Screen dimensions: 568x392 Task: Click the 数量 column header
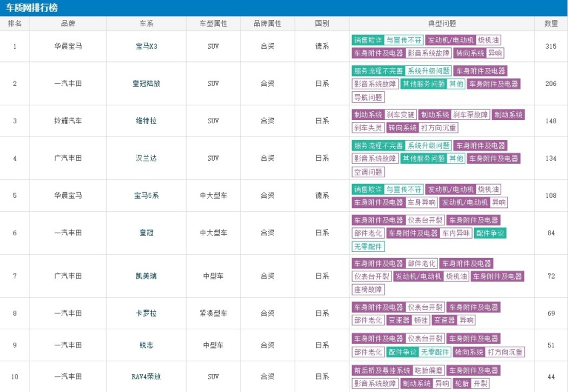coord(551,23)
